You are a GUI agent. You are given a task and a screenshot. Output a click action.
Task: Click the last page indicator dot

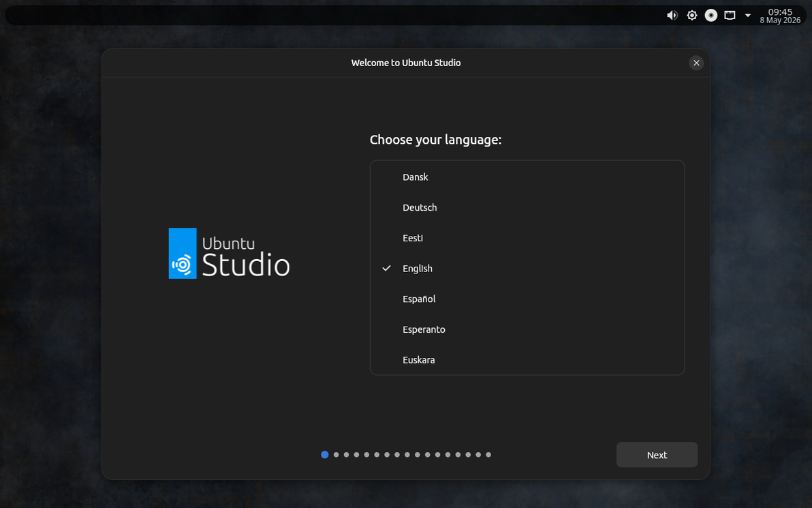(x=488, y=455)
